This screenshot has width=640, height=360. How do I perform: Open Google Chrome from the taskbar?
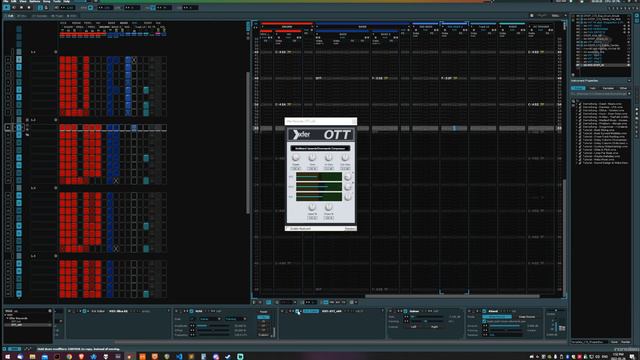(x=69, y=357)
